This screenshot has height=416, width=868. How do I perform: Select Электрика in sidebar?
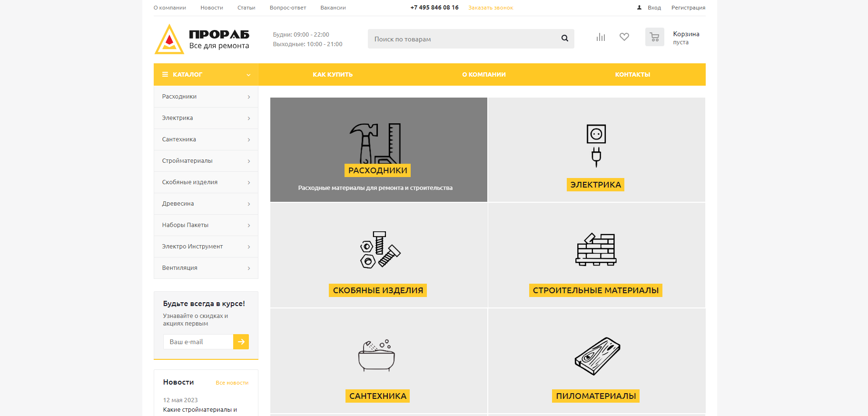click(206, 118)
